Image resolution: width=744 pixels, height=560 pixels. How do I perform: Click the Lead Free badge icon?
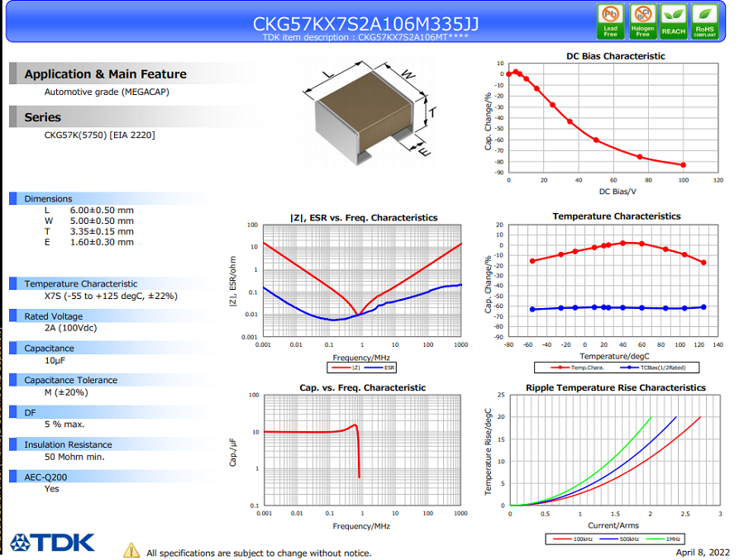(x=610, y=21)
